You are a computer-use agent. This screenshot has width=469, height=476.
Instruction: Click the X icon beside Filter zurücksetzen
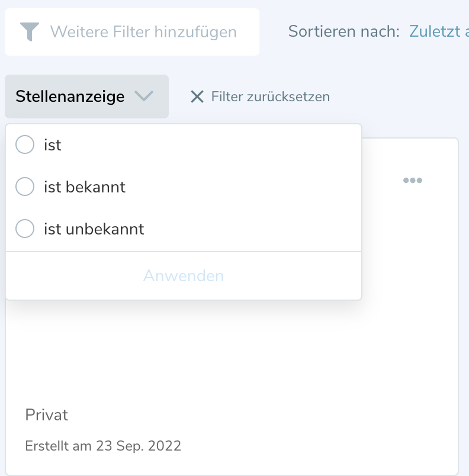click(x=197, y=97)
